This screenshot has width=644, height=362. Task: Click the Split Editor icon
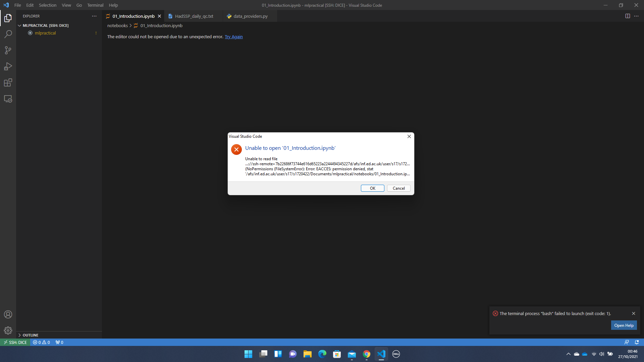(628, 16)
